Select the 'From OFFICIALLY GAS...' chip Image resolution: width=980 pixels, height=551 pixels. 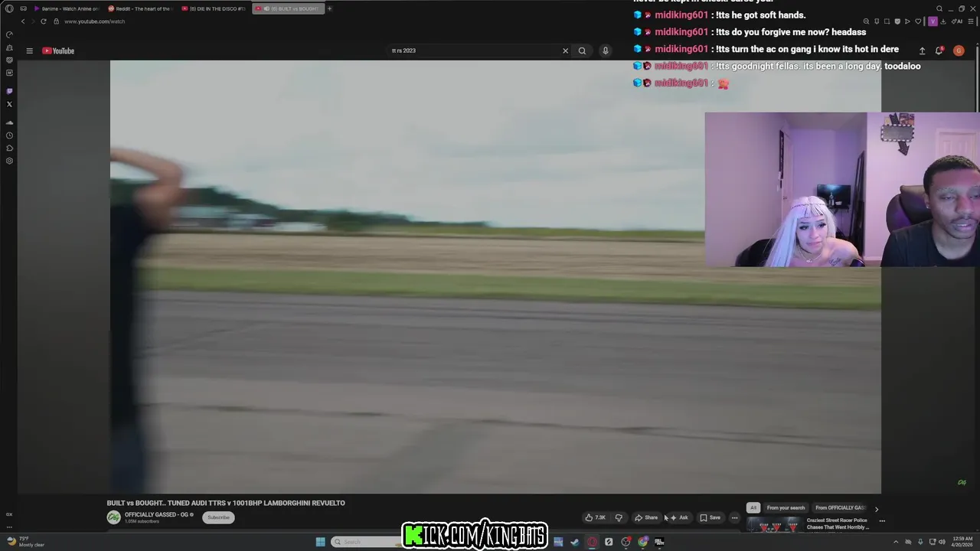(x=840, y=507)
